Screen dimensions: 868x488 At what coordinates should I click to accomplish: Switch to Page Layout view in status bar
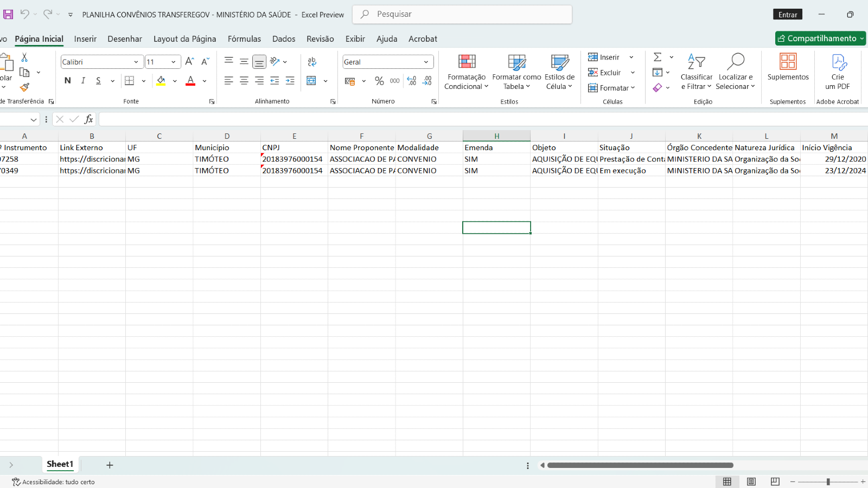[751, 481]
